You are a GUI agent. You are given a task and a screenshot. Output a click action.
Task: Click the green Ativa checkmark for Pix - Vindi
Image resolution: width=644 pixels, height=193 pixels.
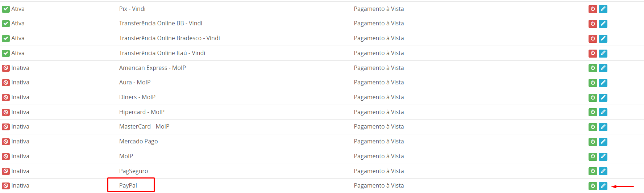click(x=6, y=9)
